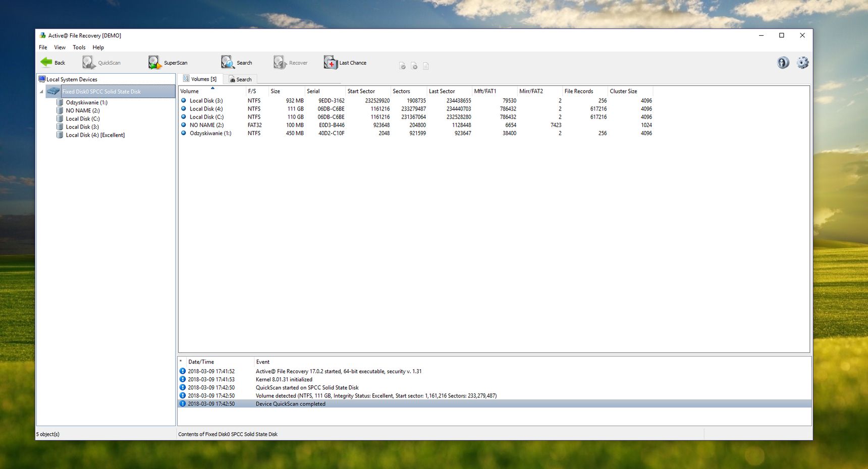Sort log by Date/Time column header
This screenshot has width=868, height=469.
[x=220, y=362]
